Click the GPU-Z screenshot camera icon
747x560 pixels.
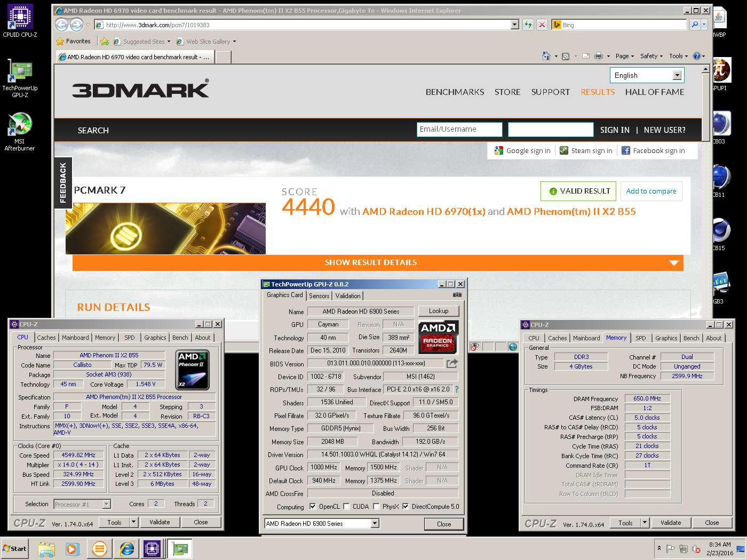457,294
